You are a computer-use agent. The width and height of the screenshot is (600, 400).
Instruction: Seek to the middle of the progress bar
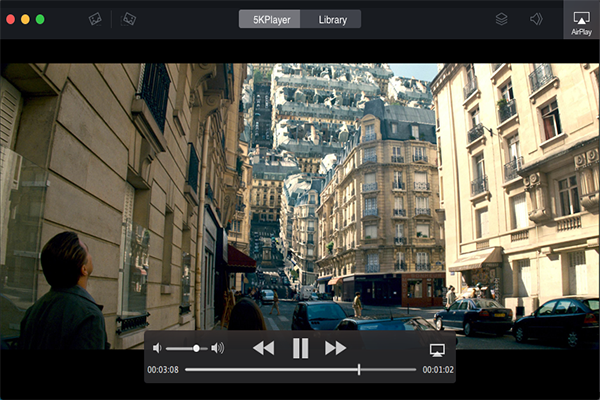coord(300,369)
